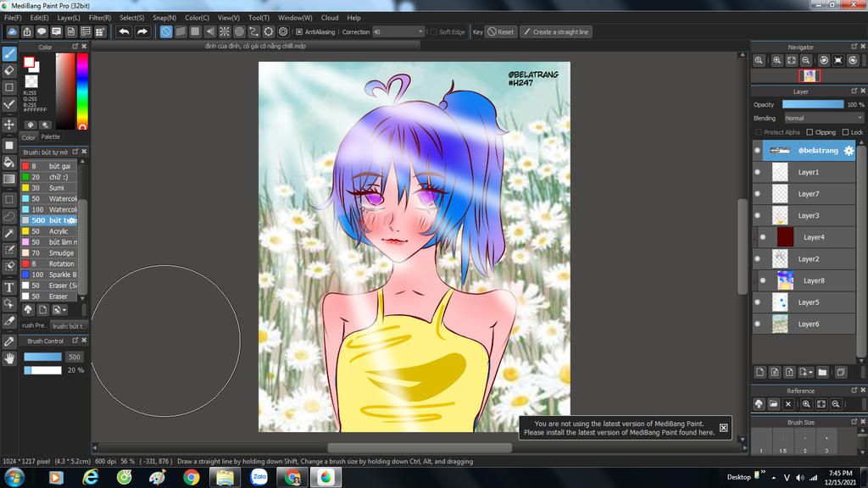Click the Windows Start button
868x488 pixels.
point(14,477)
